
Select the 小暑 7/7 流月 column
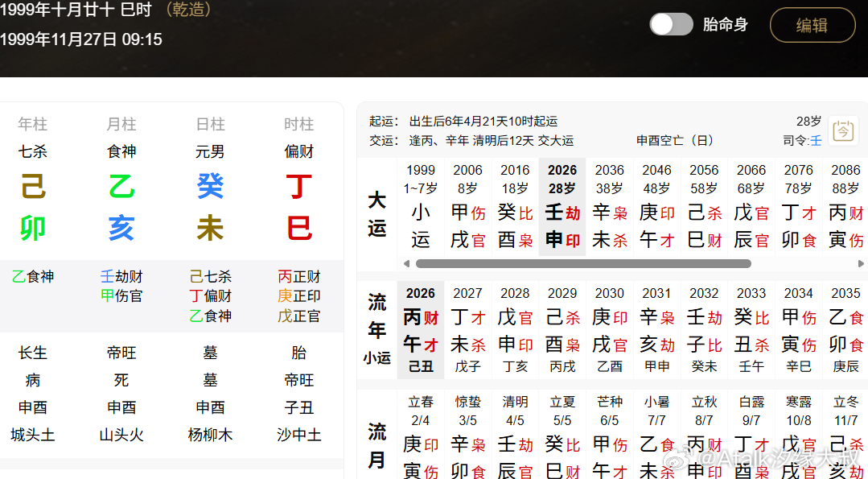tap(656, 435)
